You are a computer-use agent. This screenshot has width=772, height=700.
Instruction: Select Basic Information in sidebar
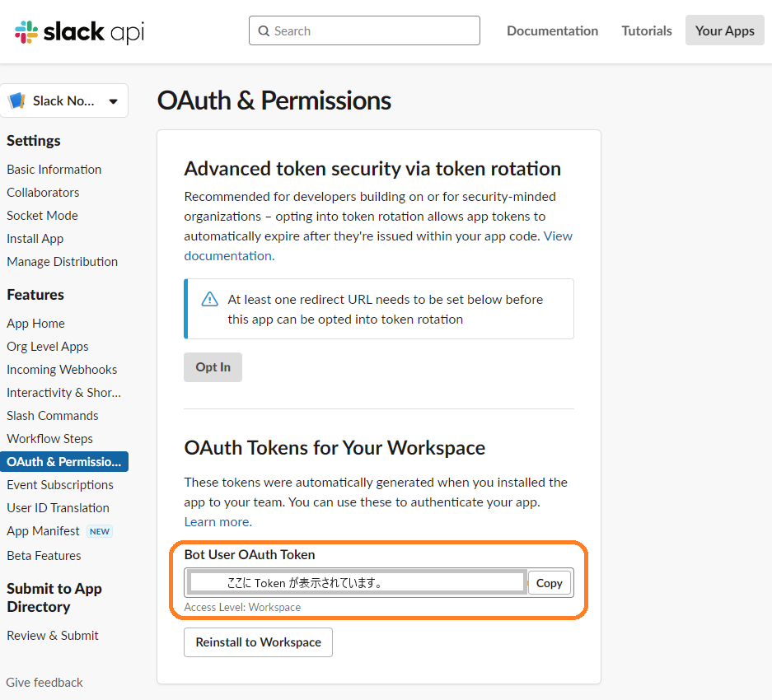coord(54,170)
